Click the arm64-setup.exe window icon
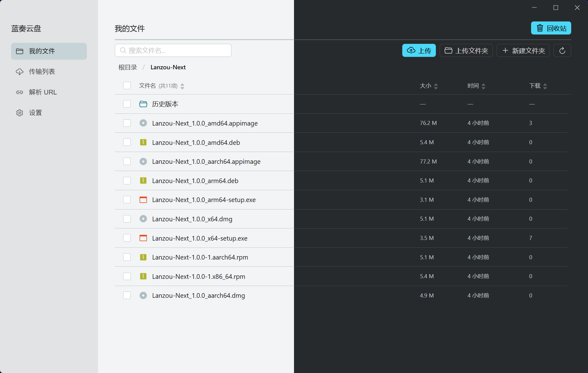 pyautogui.click(x=143, y=200)
